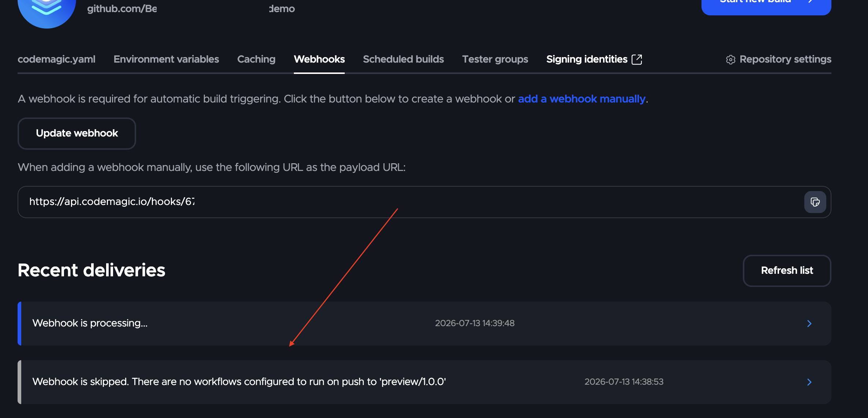Expand the 'Webhook is skipped' delivery chevron
The width and height of the screenshot is (868, 418).
coord(809,382)
